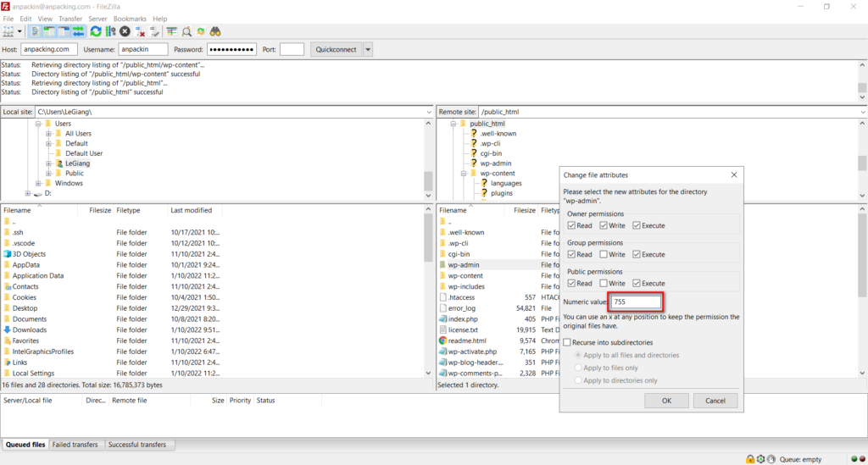This screenshot has width=868, height=465.
Task: Open the Remote site path dropdown
Action: 862,112
